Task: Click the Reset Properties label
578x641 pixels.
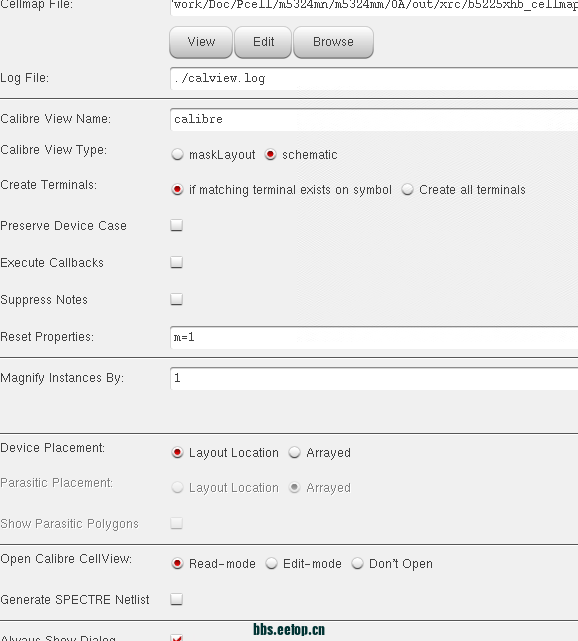Action: coord(47,337)
